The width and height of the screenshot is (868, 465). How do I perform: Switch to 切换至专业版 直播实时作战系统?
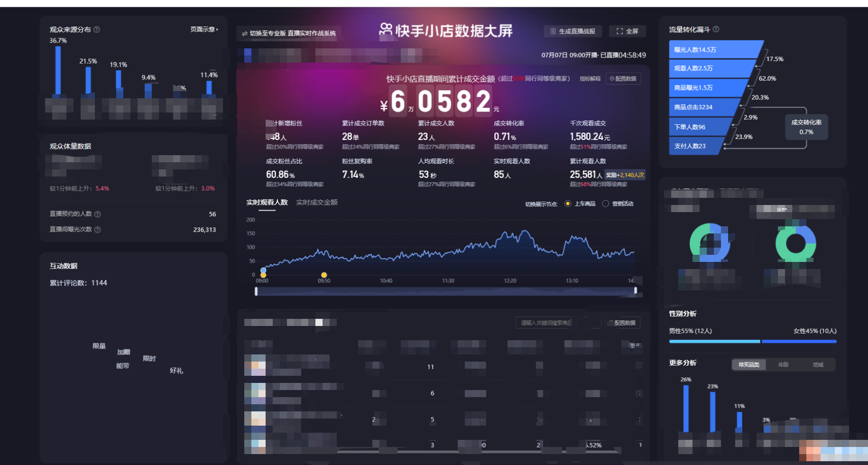point(289,33)
